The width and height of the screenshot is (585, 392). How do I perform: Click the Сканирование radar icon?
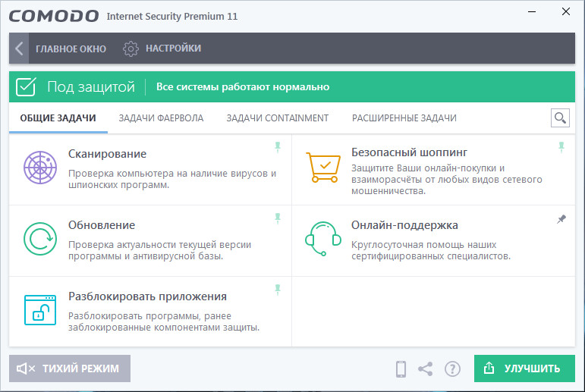click(x=40, y=168)
